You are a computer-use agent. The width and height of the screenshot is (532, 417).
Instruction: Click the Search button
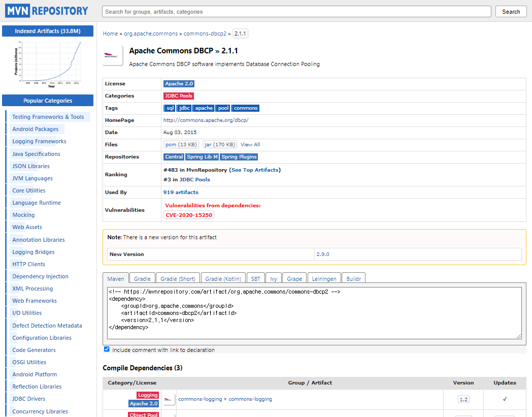[511, 12]
